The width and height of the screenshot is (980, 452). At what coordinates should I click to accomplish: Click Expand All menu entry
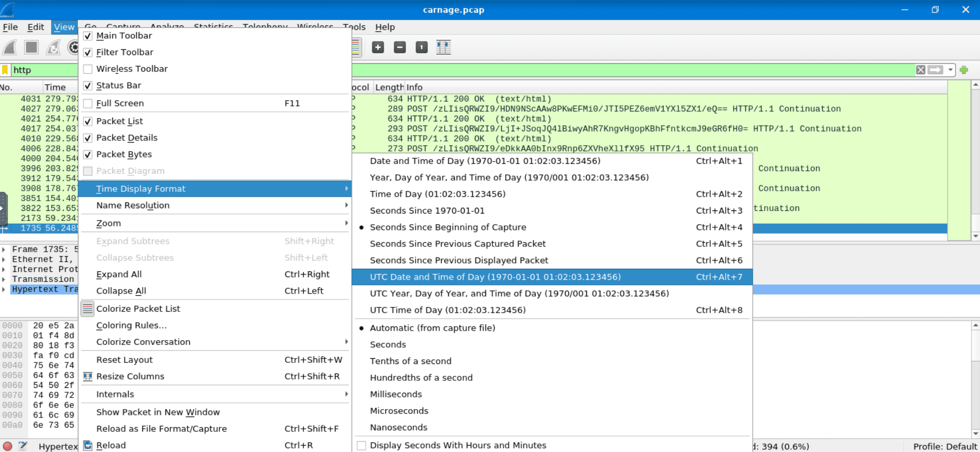pyautogui.click(x=215, y=274)
